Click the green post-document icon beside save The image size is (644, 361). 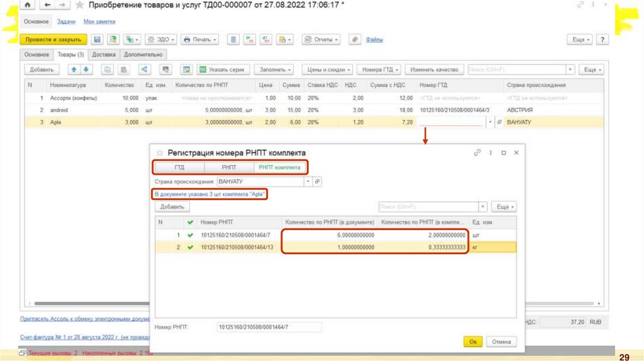[x=113, y=40]
